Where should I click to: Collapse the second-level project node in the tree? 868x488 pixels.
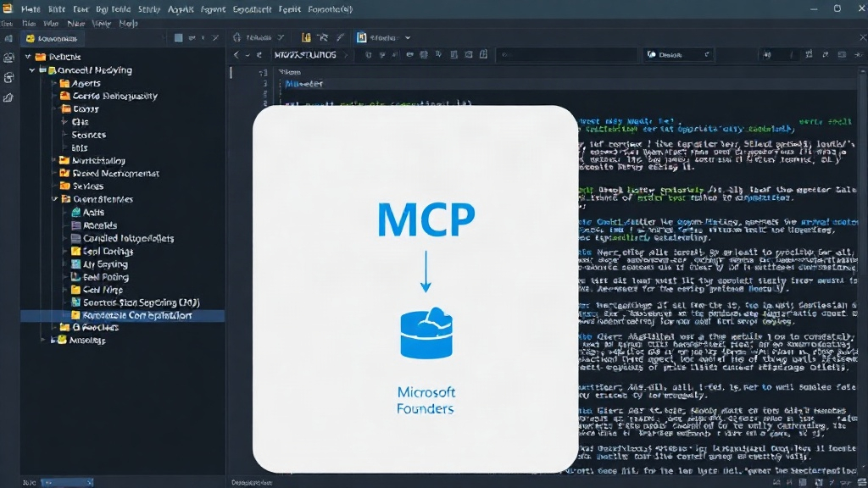click(x=32, y=70)
